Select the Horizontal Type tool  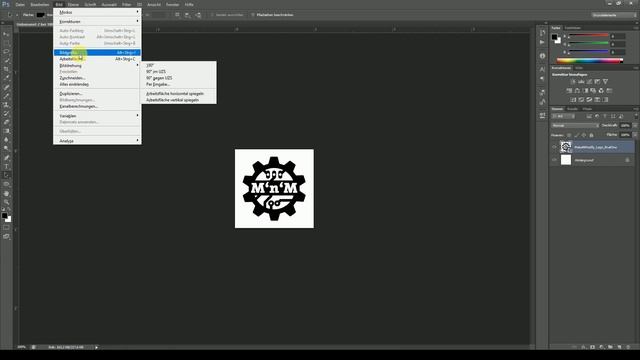point(6,167)
